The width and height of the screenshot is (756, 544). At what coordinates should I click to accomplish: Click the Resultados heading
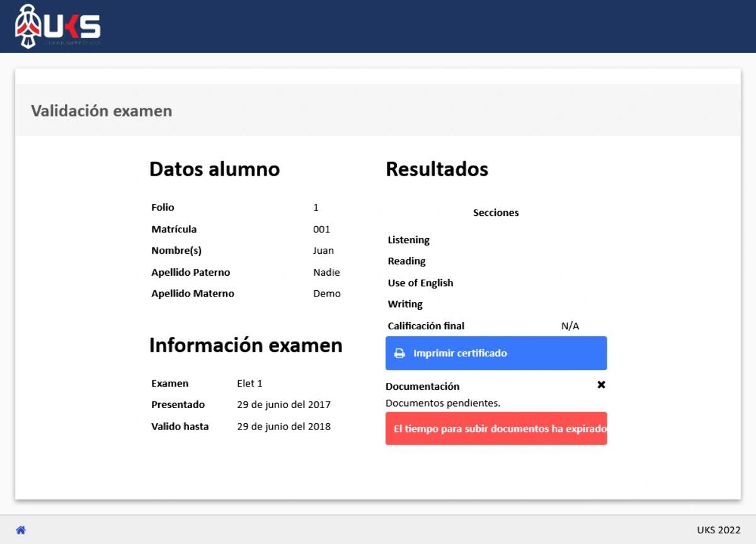tap(437, 169)
